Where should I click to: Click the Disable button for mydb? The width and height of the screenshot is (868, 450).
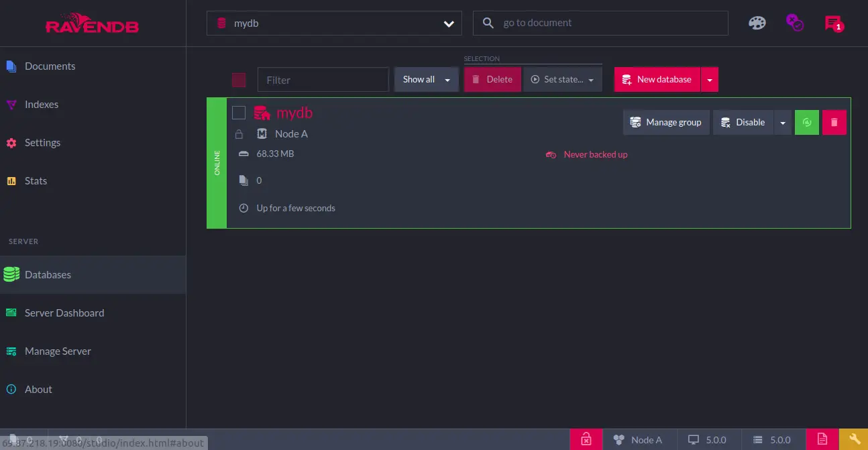[743, 123]
